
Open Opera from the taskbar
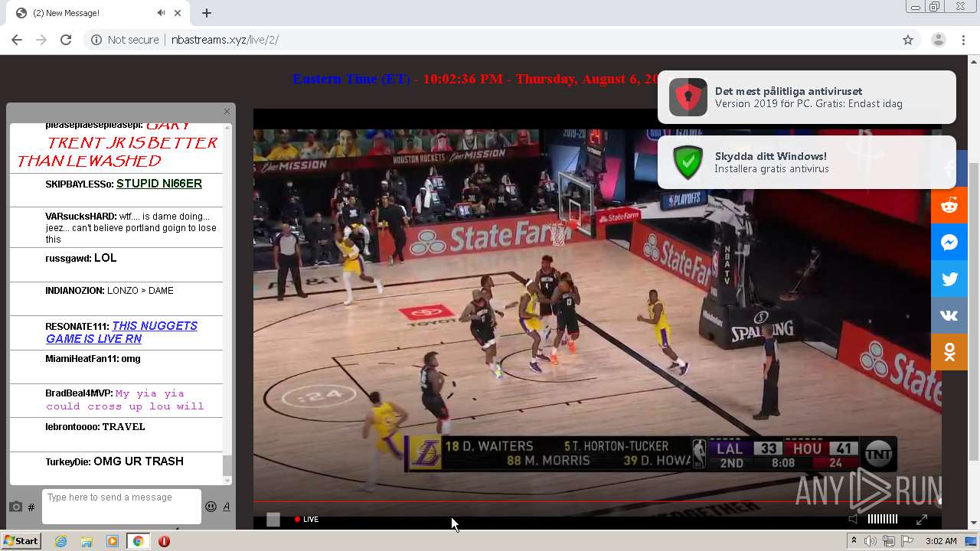[164, 541]
